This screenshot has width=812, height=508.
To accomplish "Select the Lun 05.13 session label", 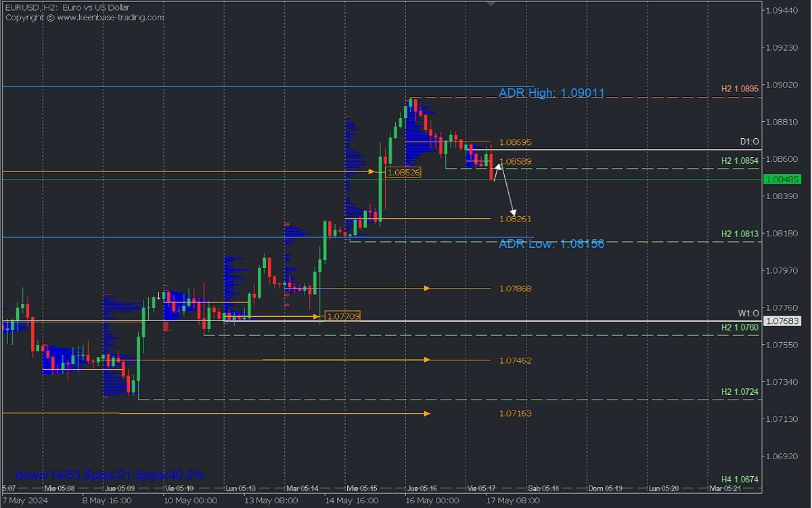I will (x=240, y=488).
